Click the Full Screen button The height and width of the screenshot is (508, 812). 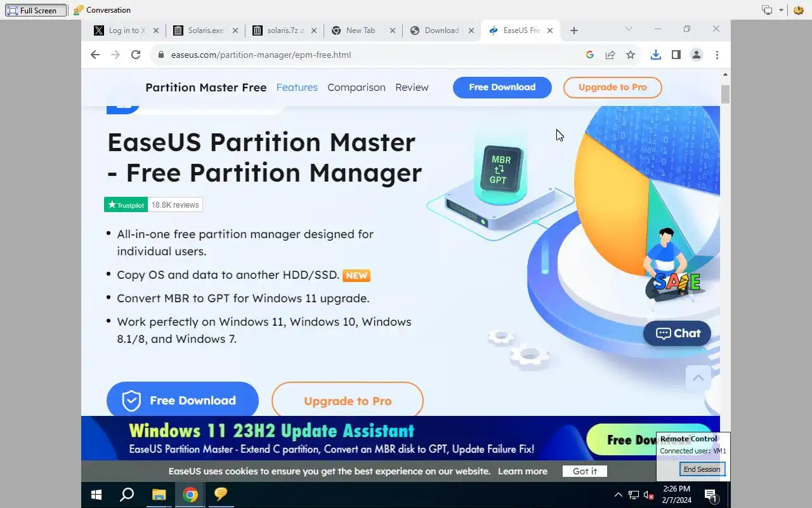36,10
